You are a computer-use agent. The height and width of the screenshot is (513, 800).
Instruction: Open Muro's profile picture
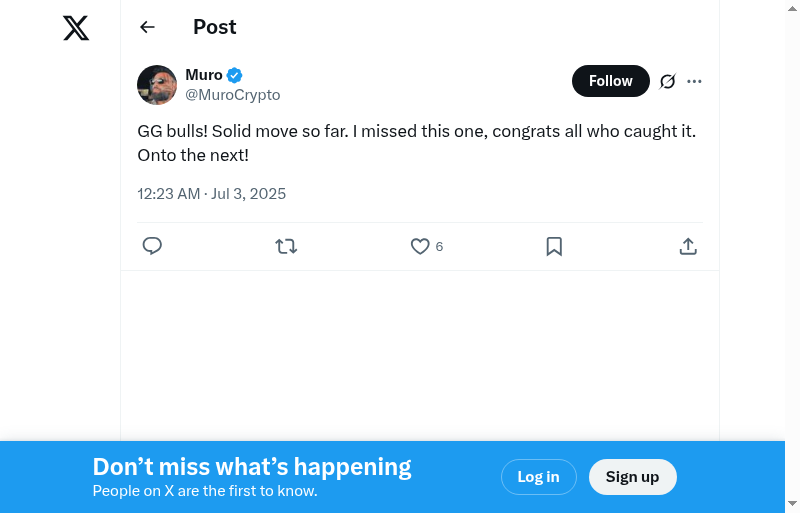pyautogui.click(x=157, y=85)
